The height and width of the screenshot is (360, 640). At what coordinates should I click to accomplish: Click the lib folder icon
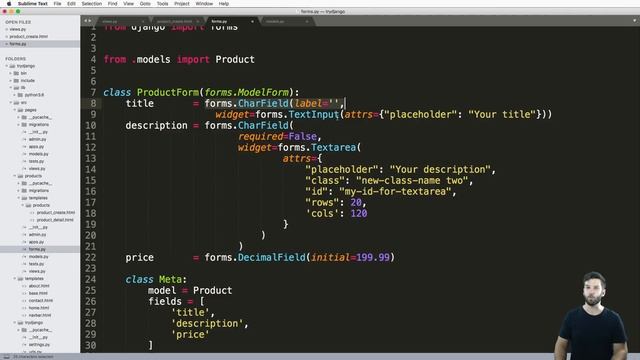click(x=16, y=88)
